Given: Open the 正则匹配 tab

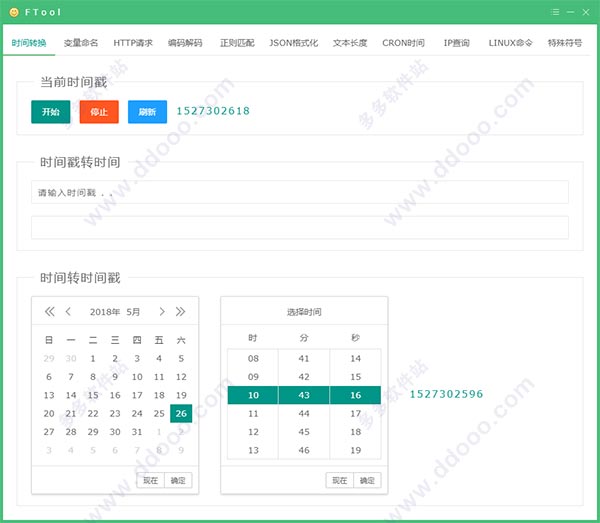Looking at the screenshot, I should coord(237,43).
